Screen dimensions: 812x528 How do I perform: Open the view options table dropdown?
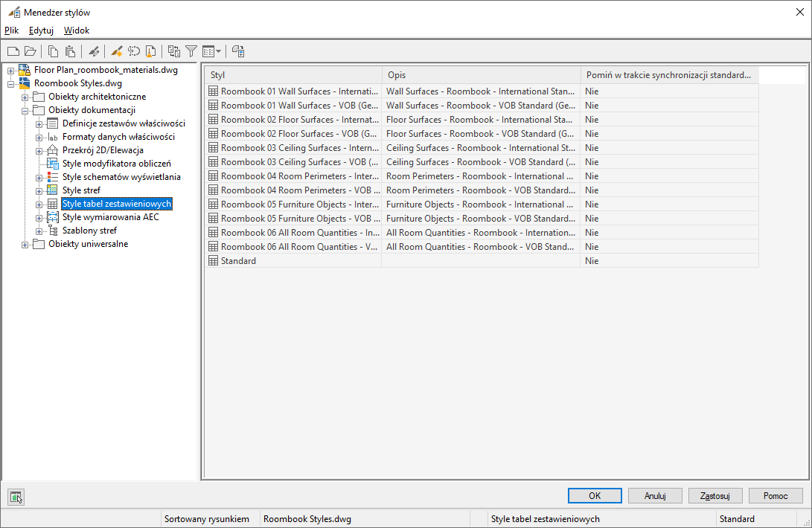(212, 51)
